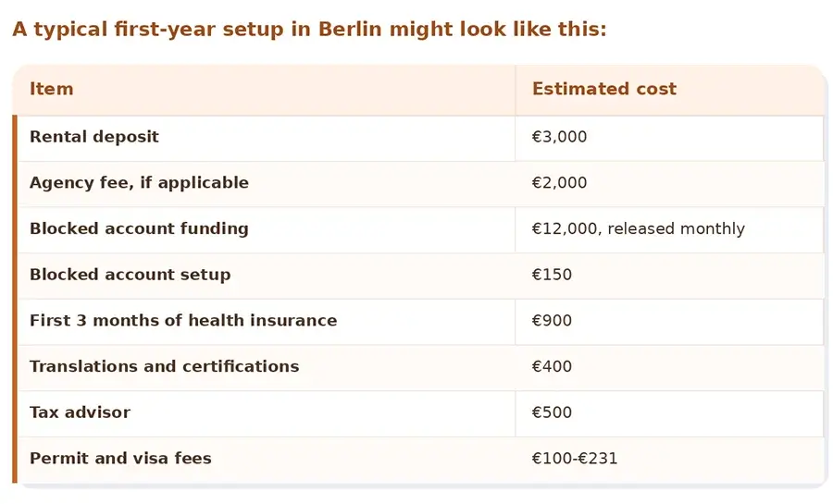Viewport: 833px width, 504px height.
Task: Select the Blocked account funding label
Action: click(x=139, y=228)
